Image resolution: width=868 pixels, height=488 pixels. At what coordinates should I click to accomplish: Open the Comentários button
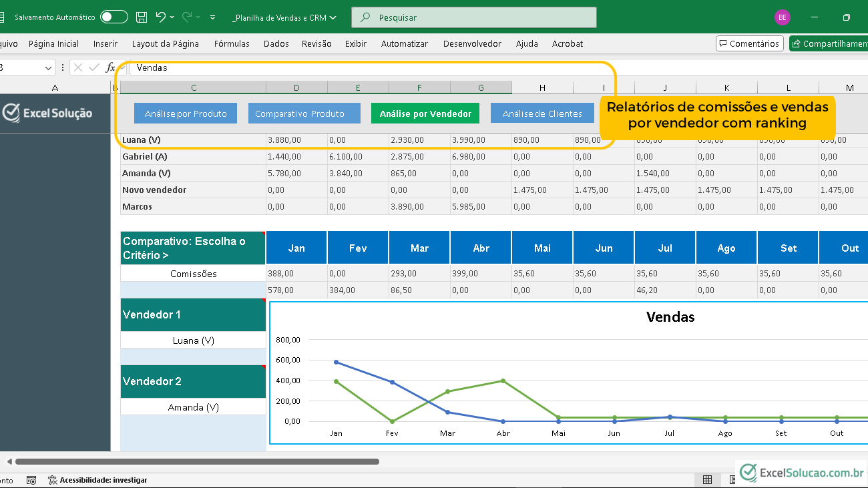[x=749, y=43]
